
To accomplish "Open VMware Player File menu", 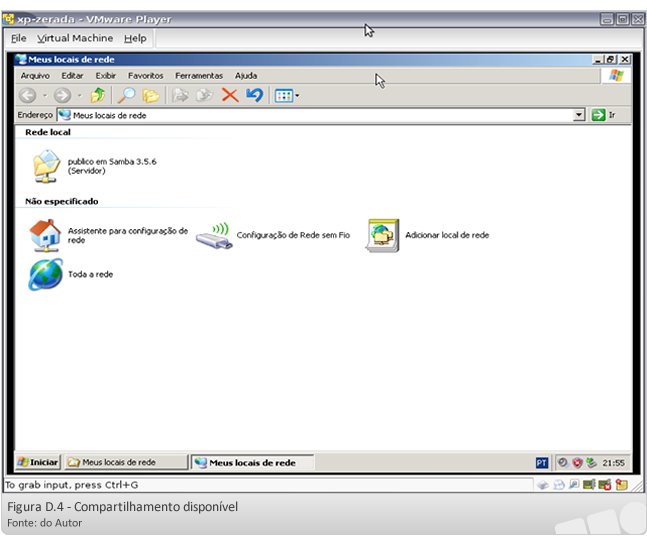I will [19, 38].
